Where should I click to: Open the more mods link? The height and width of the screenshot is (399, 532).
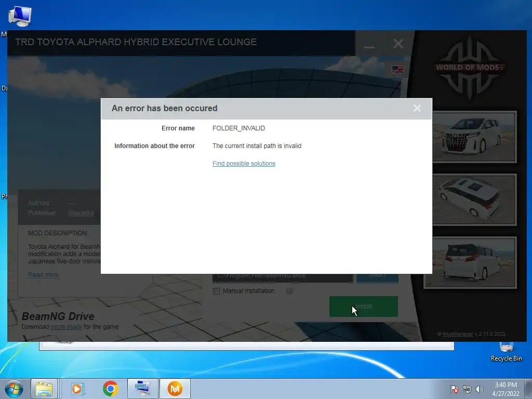pyautogui.click(x=66, y=327)
